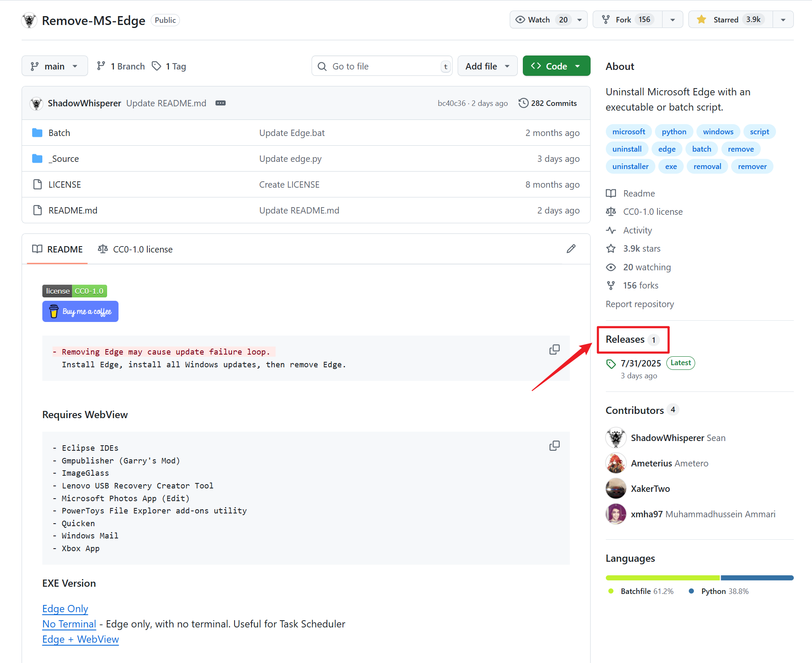Image resolution: width=812 pixels, height=663 pixels.
Task: Open the Batch folder
Action: 59,133
